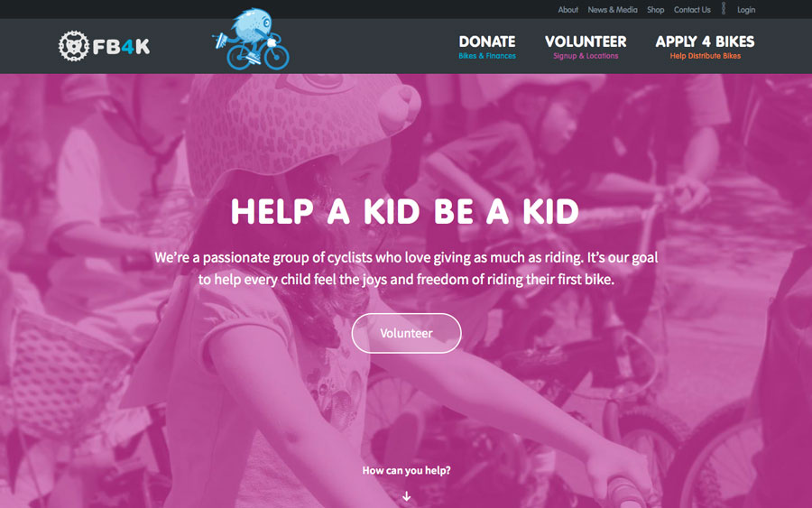Click the blue monster riding bicycle mascot
Screen dimensions: 812x508
(x=251, y=40)
